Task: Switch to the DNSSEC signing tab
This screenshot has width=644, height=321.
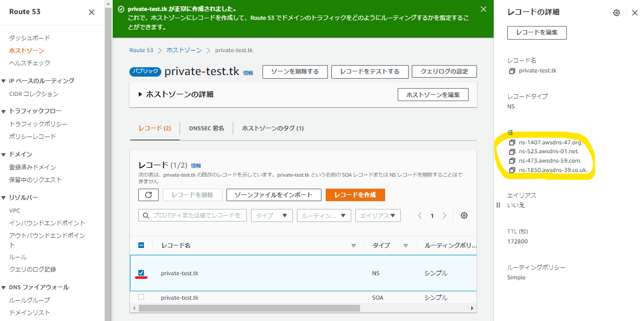Action: tap(207, 128)
